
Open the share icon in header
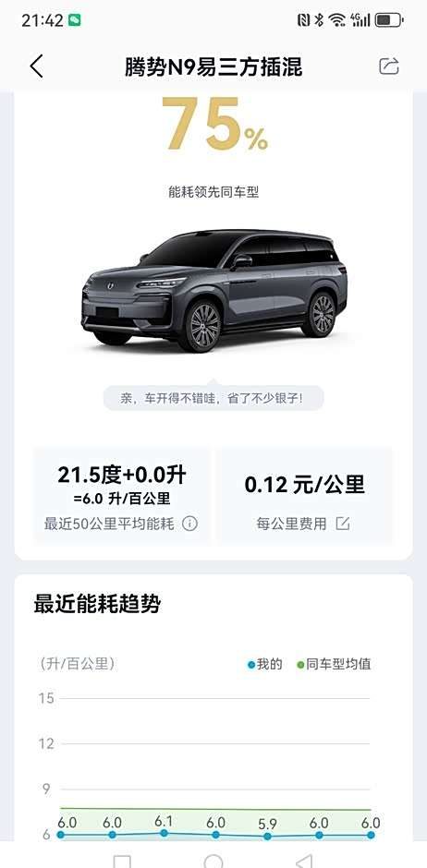tap(389, 66)
